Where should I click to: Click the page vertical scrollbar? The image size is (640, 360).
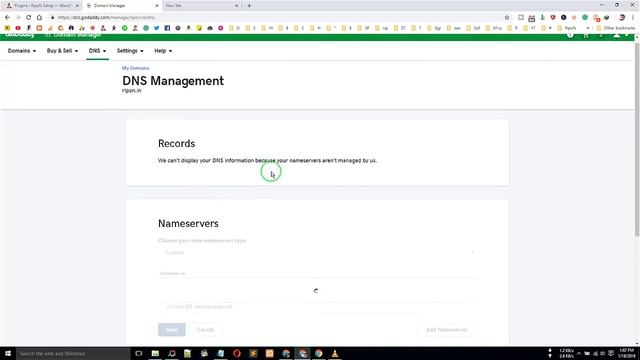pos(637,139)
